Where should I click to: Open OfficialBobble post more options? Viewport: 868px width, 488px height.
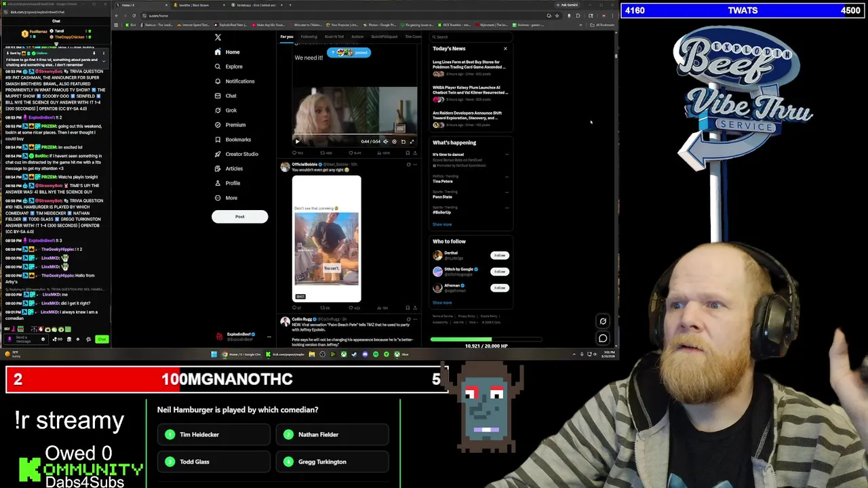pyautogui.click(x=415, y=165)
